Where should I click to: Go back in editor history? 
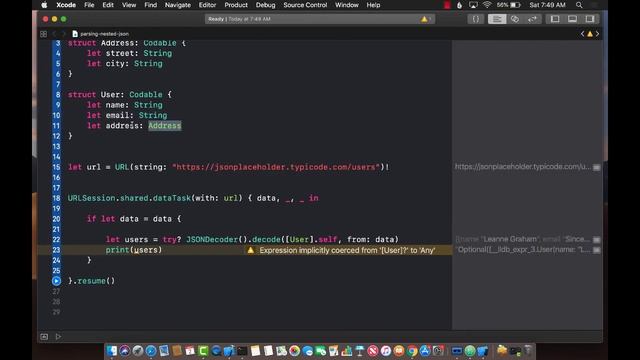54,34
